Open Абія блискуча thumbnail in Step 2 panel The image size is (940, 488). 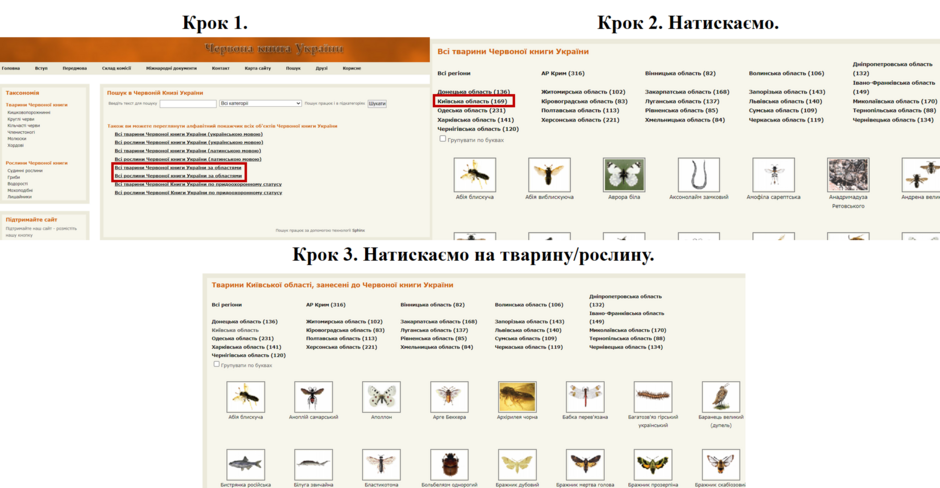pos(474,174)
